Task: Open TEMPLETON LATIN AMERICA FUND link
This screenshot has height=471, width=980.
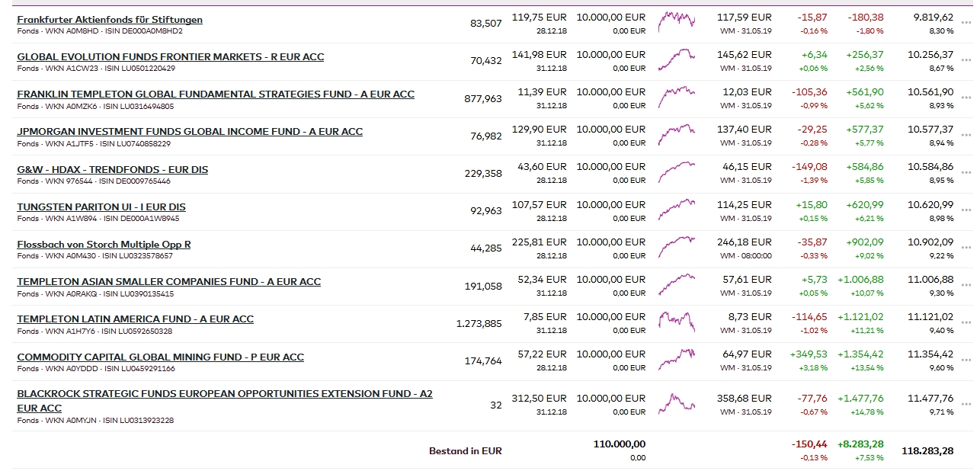Action: click(135, 319)
